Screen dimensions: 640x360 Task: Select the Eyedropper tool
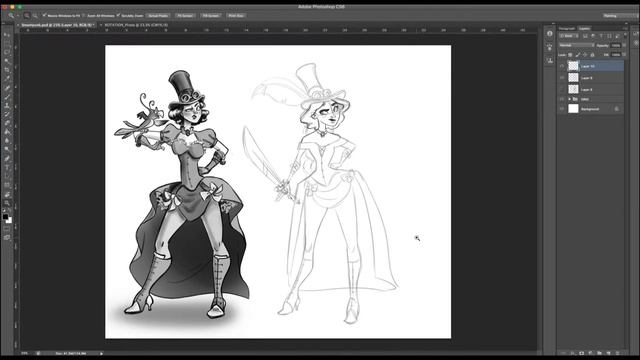7,78
